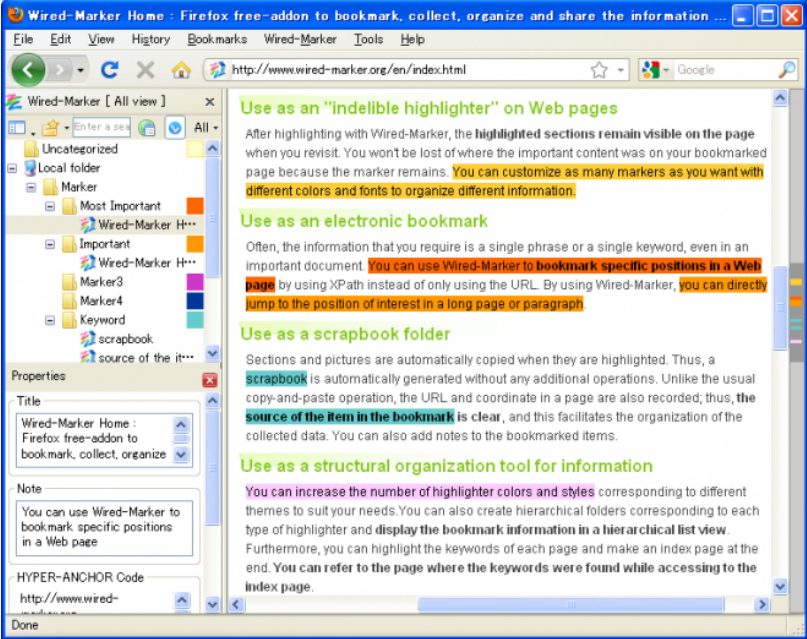Image resolution: width=807 pixels, height=639 pixels.
Task: Click the highlighted scrapbook keyword in page
Action: (276, 379)
